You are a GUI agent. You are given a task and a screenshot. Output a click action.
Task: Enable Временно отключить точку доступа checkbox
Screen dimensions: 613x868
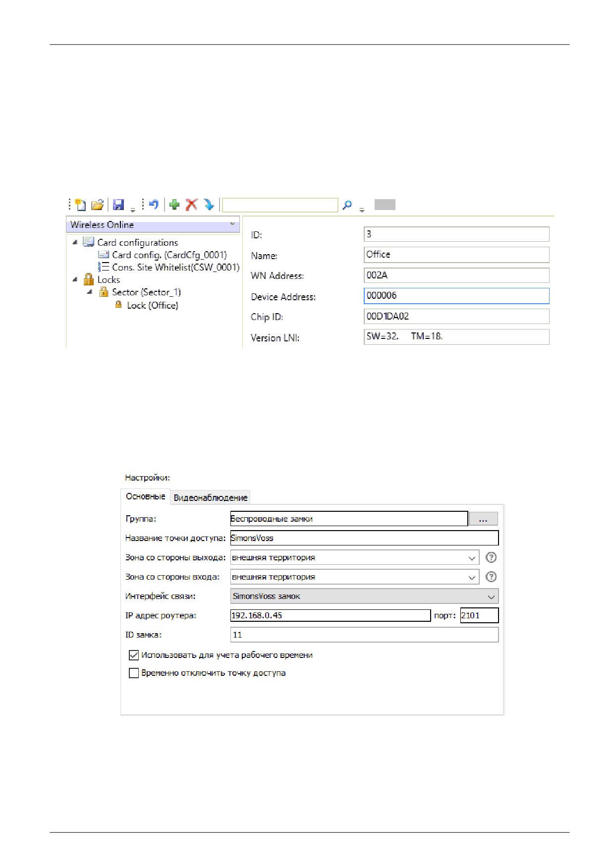tap(134, 673)
